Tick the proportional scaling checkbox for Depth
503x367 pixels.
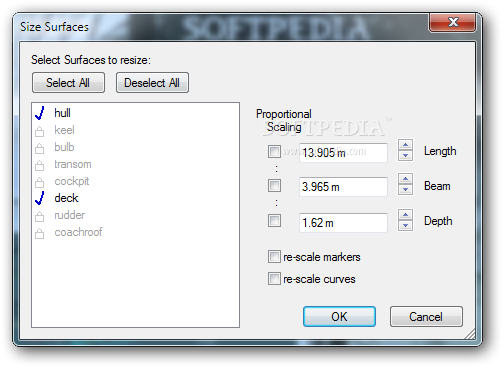point(274,220)
